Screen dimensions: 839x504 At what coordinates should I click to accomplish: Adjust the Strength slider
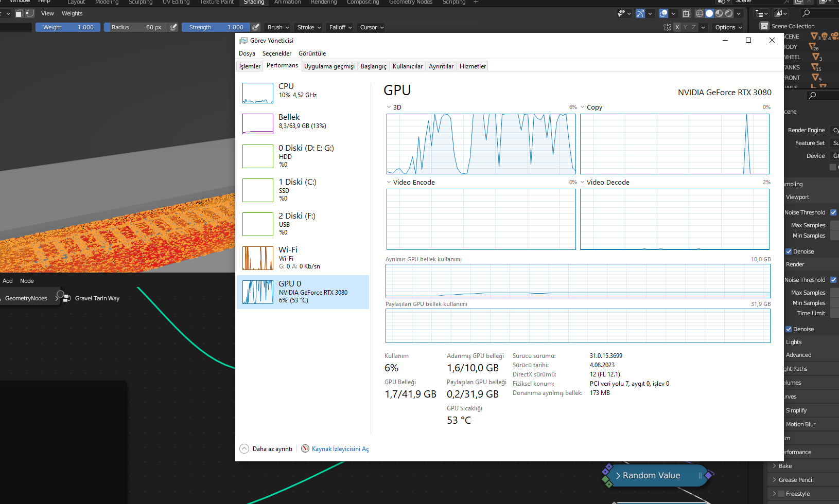[216, 27]
